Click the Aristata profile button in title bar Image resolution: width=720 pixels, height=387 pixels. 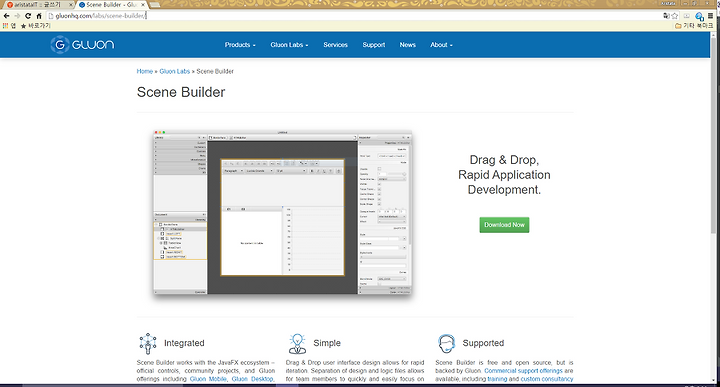point(668,3)
